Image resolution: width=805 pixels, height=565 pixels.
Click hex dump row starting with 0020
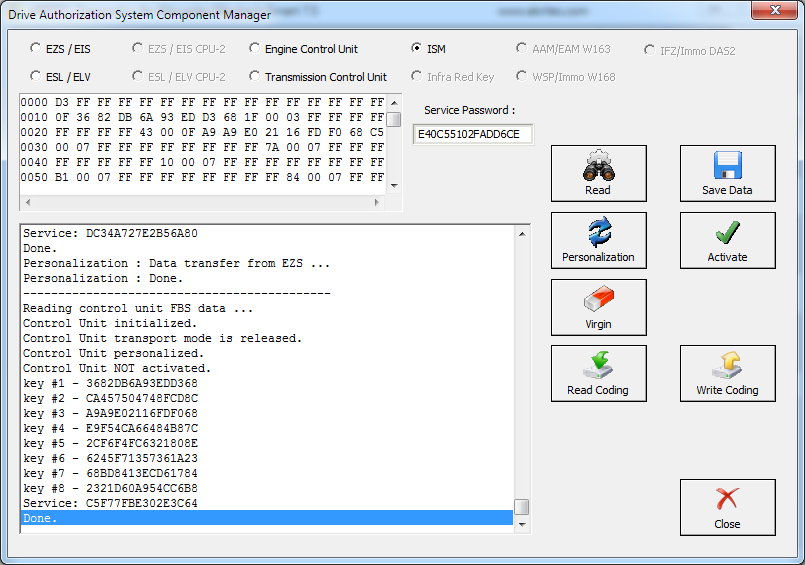point(203,132)
